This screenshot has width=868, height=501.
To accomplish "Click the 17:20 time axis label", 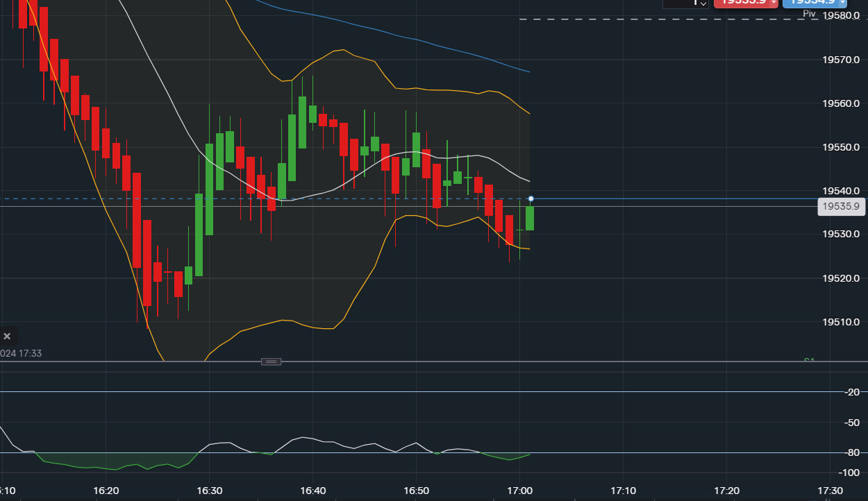I will pos(726,491).
